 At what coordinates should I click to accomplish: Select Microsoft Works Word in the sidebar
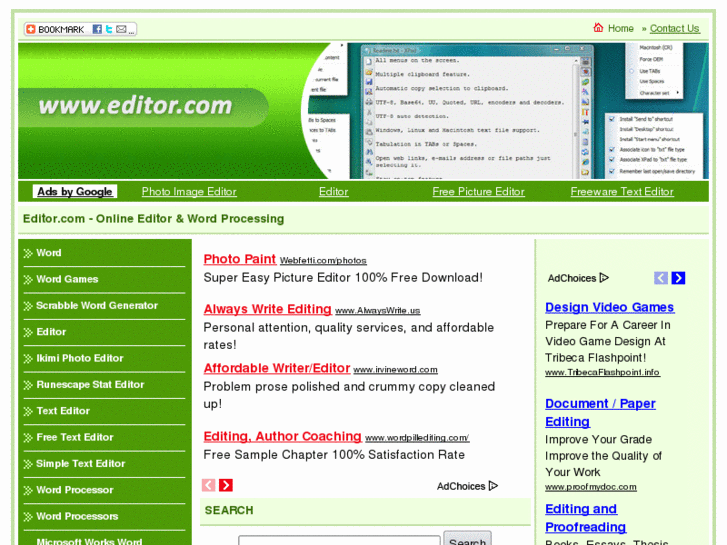(89, 541)
